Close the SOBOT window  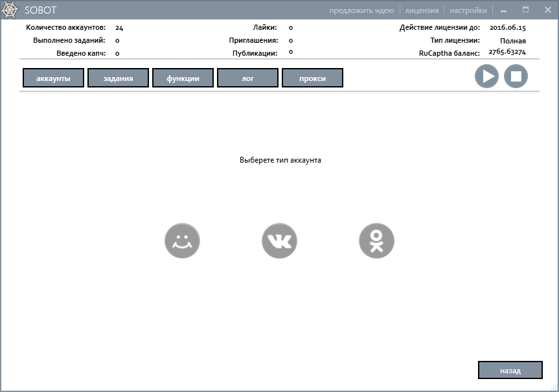(548, 10)
